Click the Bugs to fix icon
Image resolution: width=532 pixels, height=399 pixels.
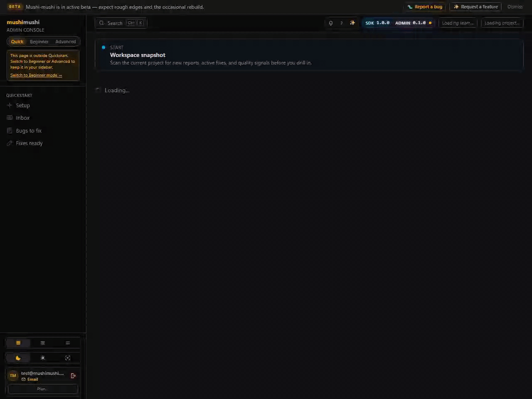tap(10, 131)
